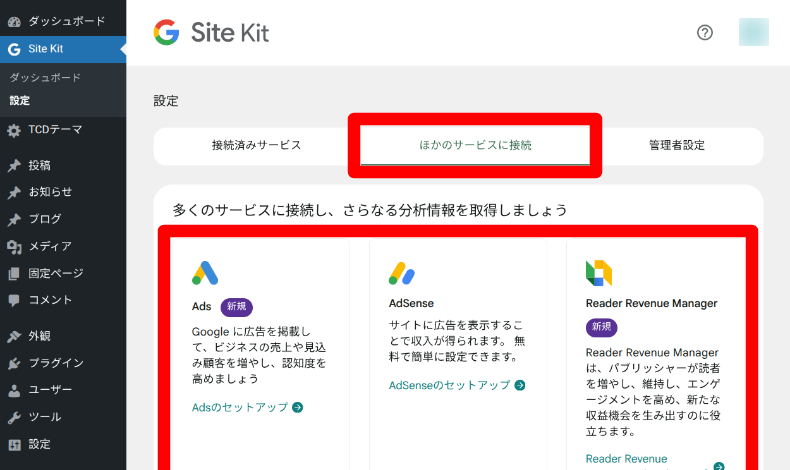This screenshot has width=790, height=470.
Task: Open the user avatar menu
Action: point(754,32)
